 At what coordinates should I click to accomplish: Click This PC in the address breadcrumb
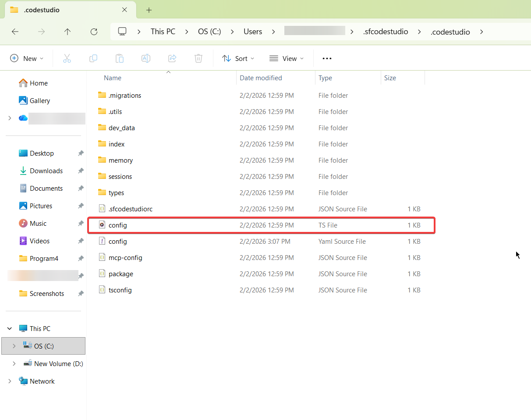163,32
